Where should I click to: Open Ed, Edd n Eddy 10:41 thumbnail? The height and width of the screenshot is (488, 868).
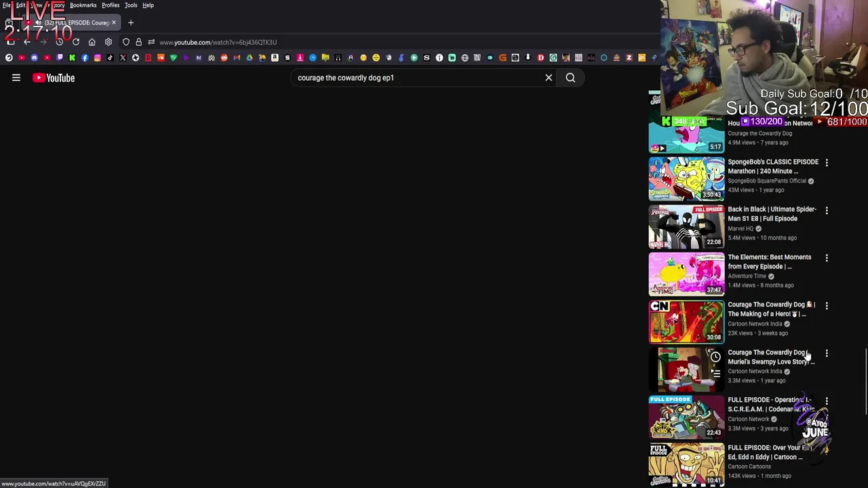click(x=686, y=465)
